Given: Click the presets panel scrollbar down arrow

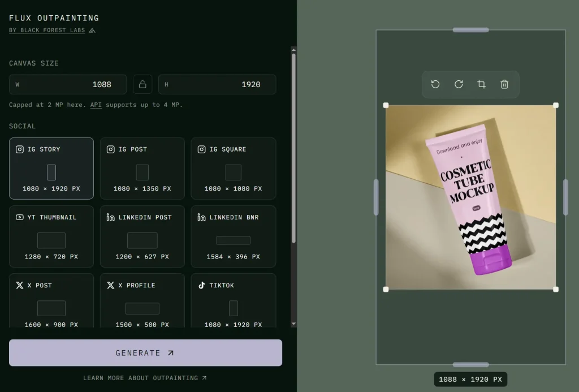Looking at the screenshot, I should click(293, 324).
